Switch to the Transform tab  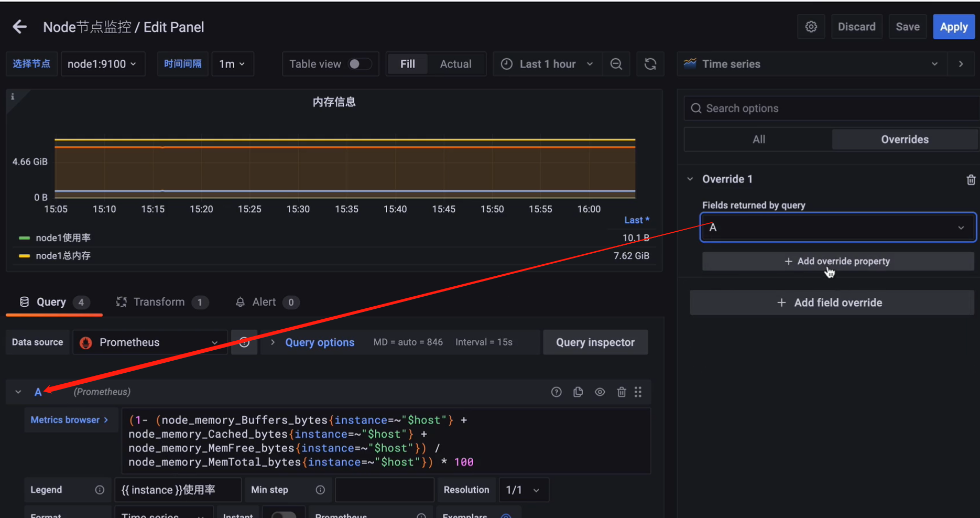[x=159, y=301]
